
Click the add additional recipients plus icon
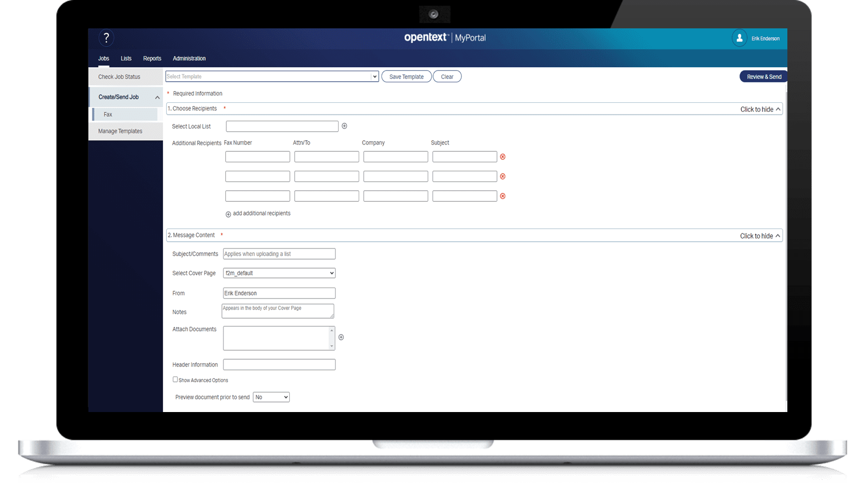tap(228, 214)
